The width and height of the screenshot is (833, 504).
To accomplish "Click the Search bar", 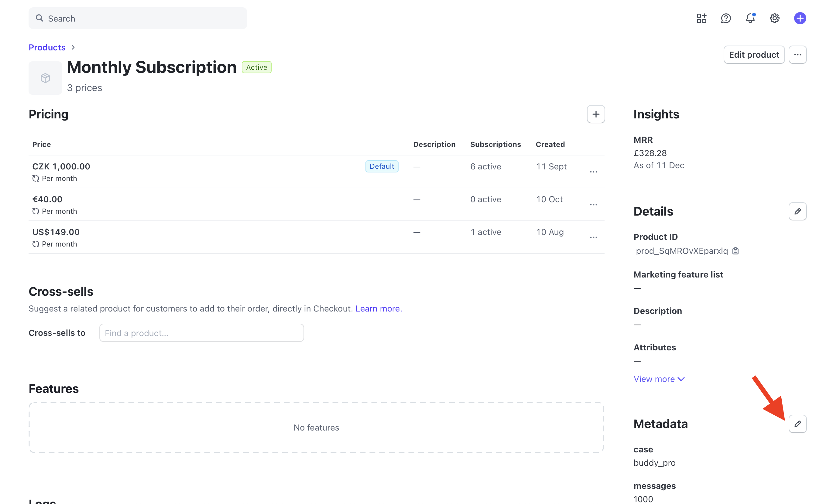I will pos(138,18).
